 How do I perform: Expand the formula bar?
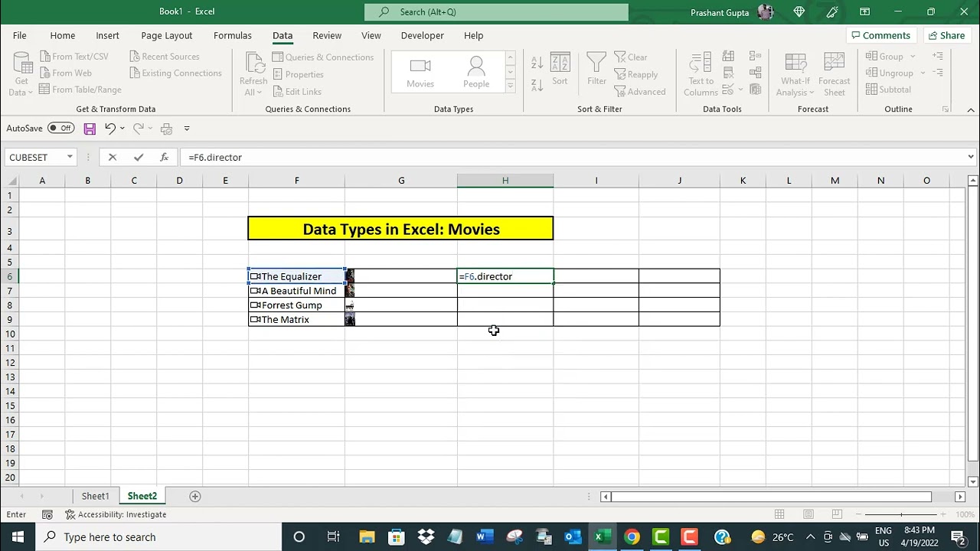971,157
